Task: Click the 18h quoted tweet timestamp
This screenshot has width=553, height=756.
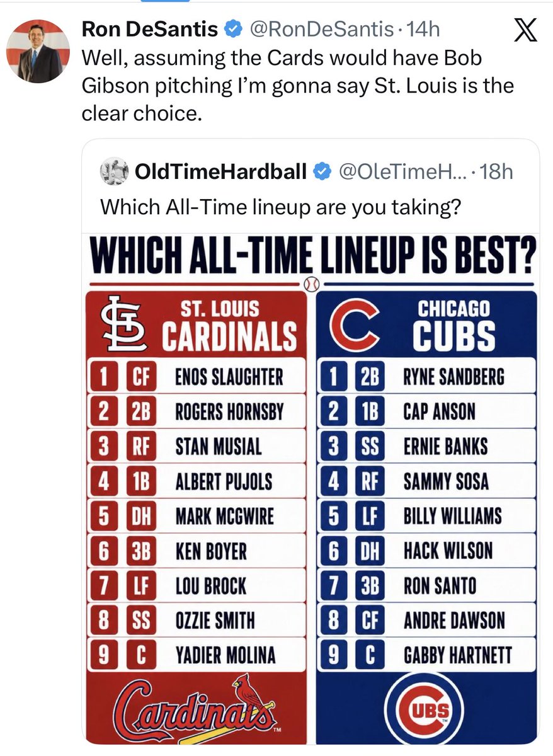Action: (x=496, y=171)
